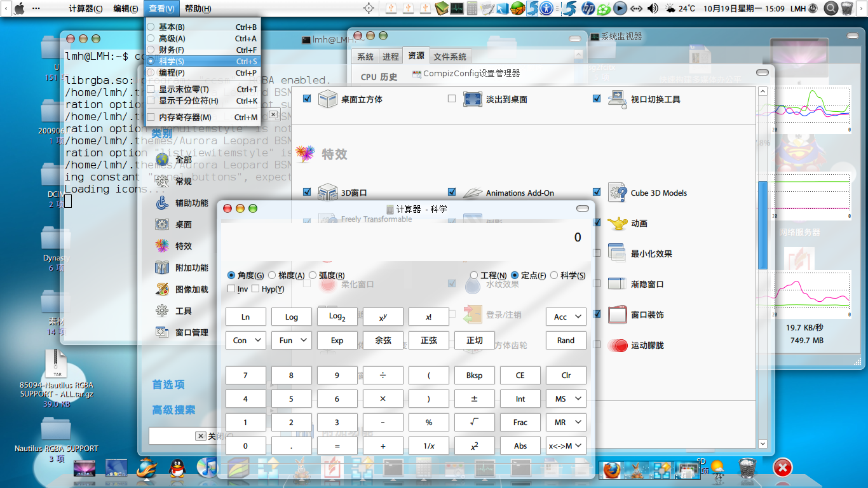Toggle the 窗口装饰 plugin checkbox
868x488 pixels.
597,314
